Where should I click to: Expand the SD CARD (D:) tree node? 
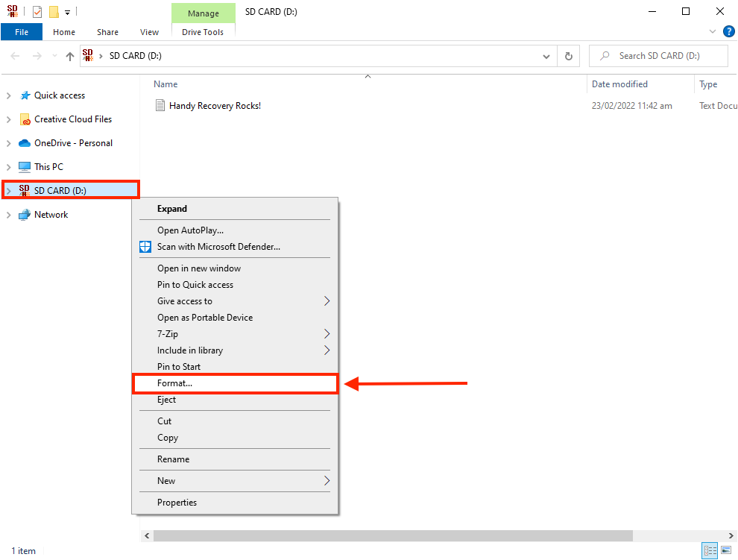(x=8, y=191)
